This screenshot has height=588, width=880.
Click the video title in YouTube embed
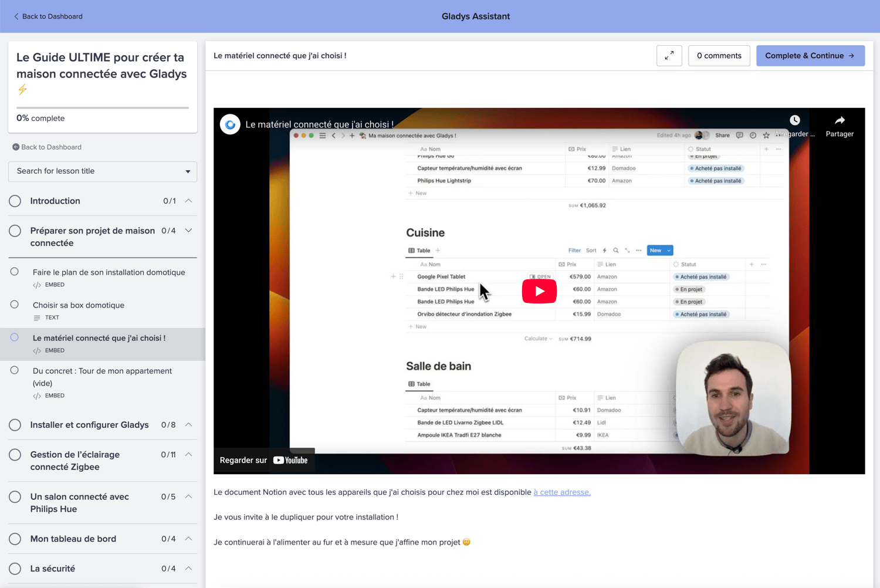click(x=320, y=124)
